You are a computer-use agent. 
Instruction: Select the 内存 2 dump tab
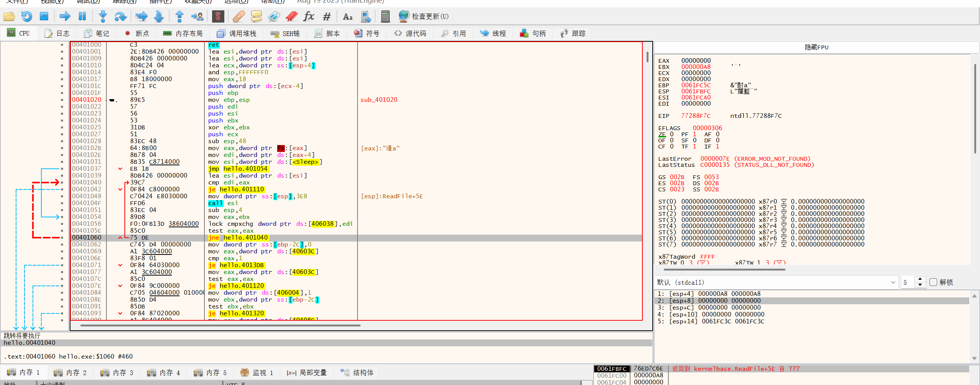[70, 372]
